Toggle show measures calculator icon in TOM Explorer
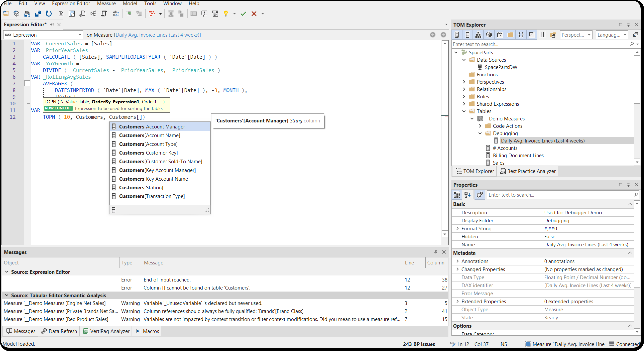The width and height of the screenshot is (644, 351). 457,35
